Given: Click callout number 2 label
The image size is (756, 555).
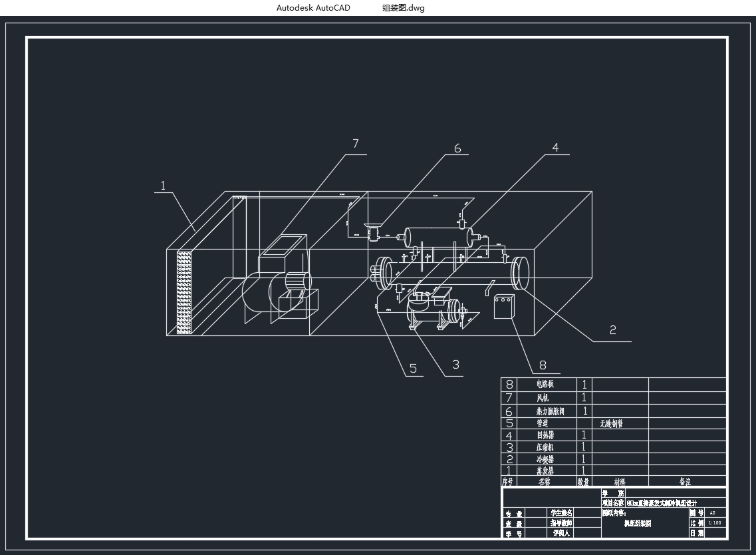Looking at the screenshot, I should 612,330.
